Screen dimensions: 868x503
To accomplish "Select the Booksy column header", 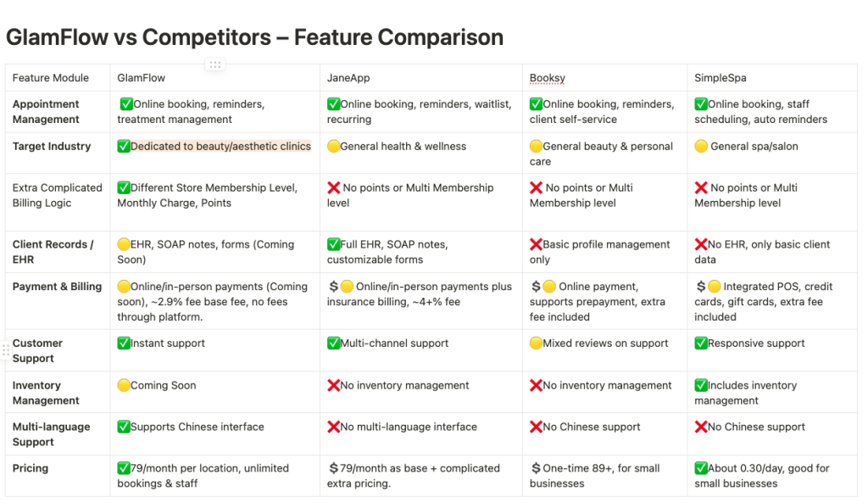I will pyautogui.click(x=604, y=77).
